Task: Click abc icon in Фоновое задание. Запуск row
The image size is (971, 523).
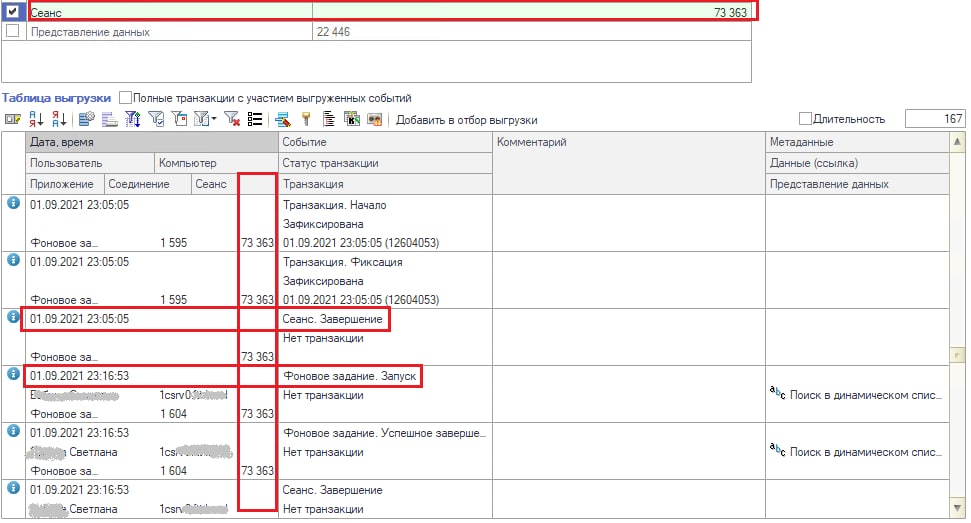Action: (x=777, y=393)
